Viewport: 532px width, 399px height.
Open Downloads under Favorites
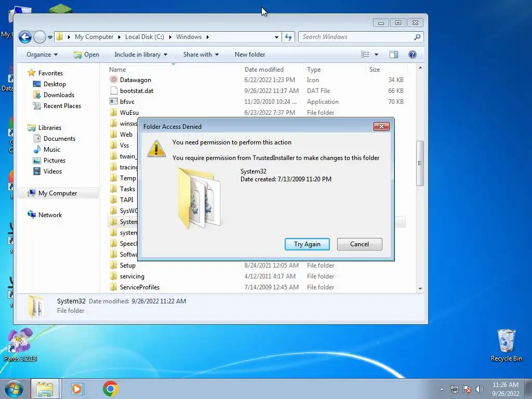[x=59, y=95]
